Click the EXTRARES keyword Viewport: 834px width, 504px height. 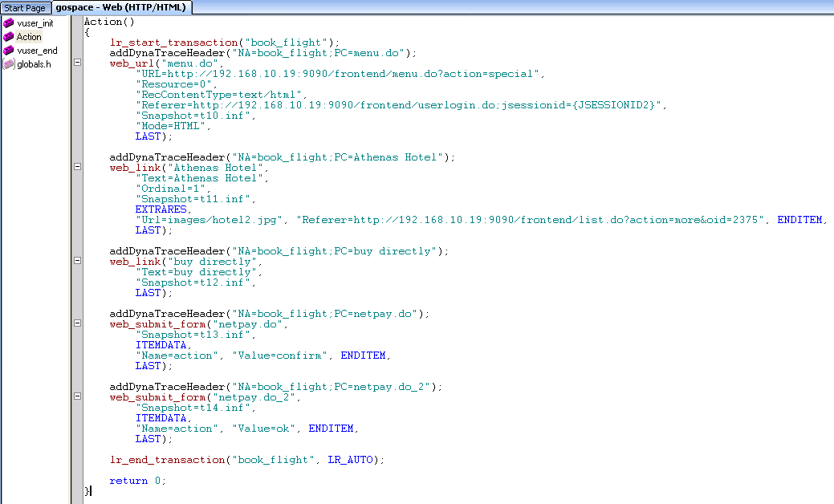point(161,209)
